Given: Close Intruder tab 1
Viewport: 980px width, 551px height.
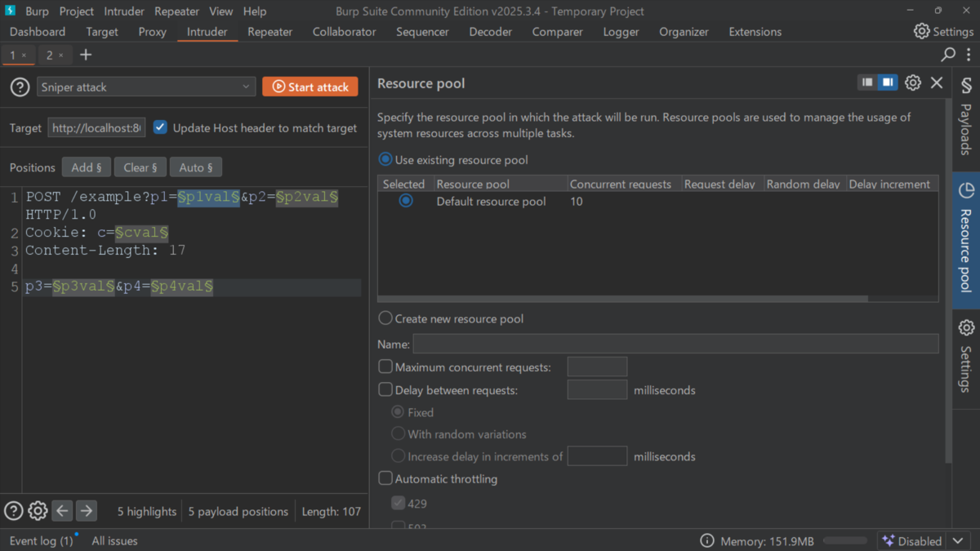Looking at the screenshot, I should [x=24, y=56].
